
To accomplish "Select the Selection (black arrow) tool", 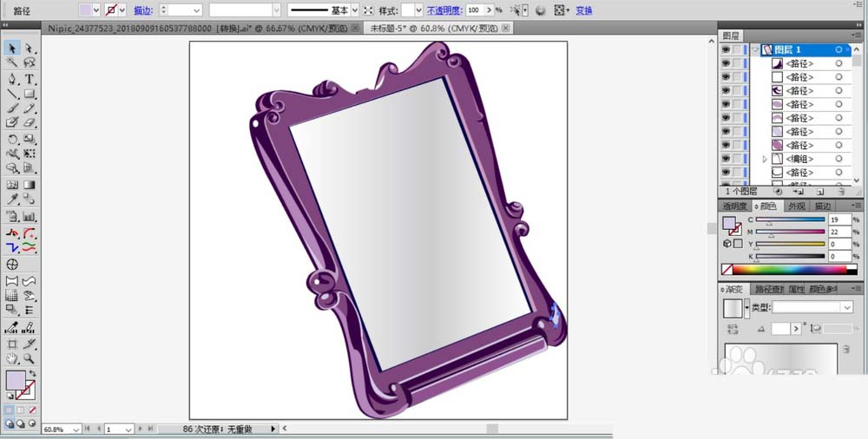I will pos(12,49).
